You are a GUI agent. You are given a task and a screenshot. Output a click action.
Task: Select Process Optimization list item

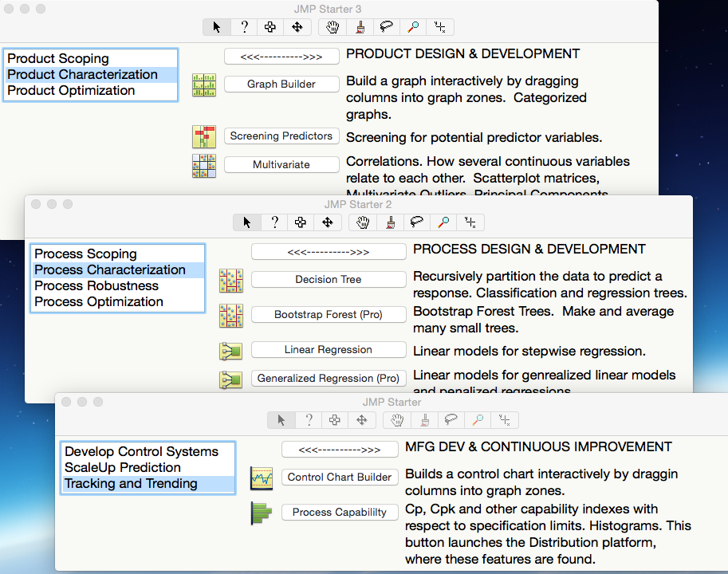coord(117,301)
